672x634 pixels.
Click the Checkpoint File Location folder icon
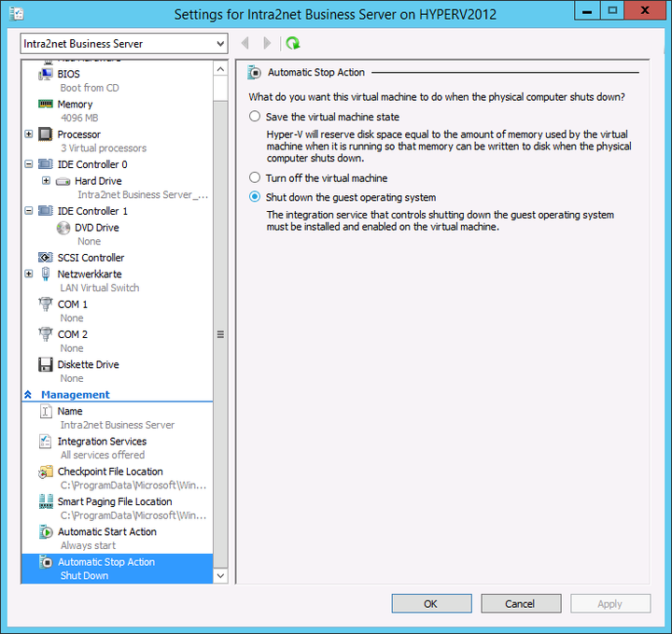point(46,472)
